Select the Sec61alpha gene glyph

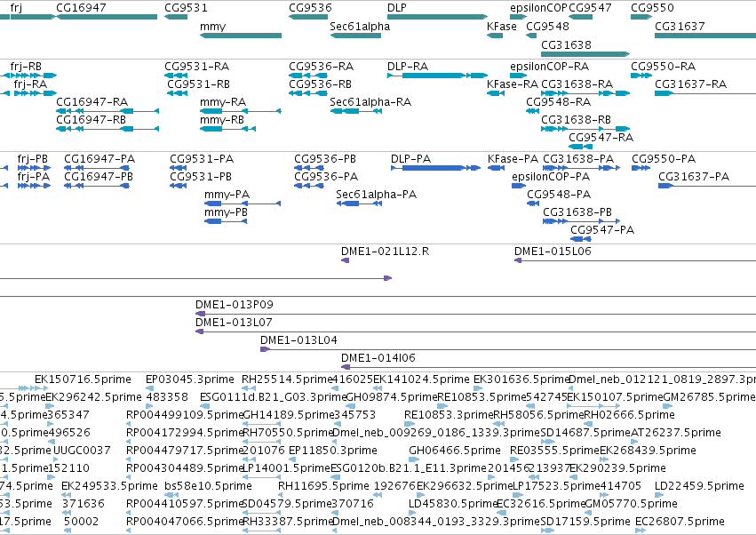pos(355,36)
